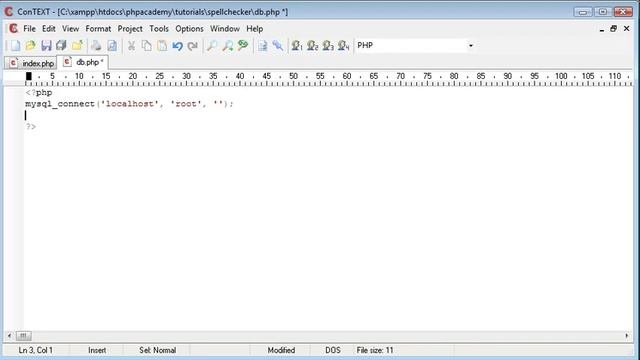Click the left horizontal scroll arrow

(x=9, y=336)
